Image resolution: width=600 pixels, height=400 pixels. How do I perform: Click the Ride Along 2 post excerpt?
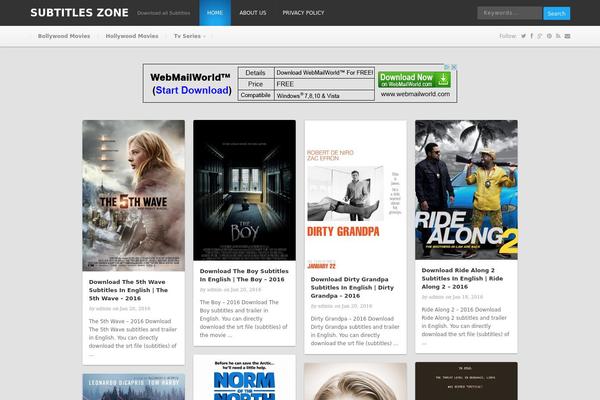tap(465, 326)
